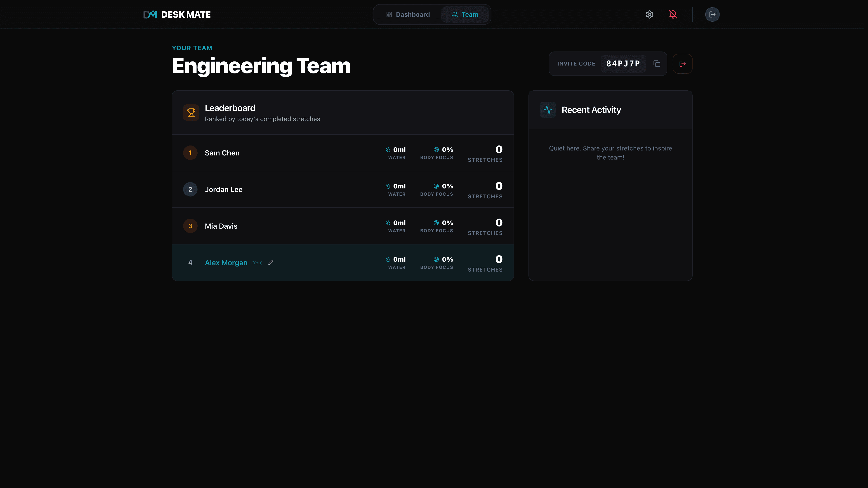Viewport: 868px width, 488px height.
Task: Copy the invite code with copy icon
Action: coord(657,64)
